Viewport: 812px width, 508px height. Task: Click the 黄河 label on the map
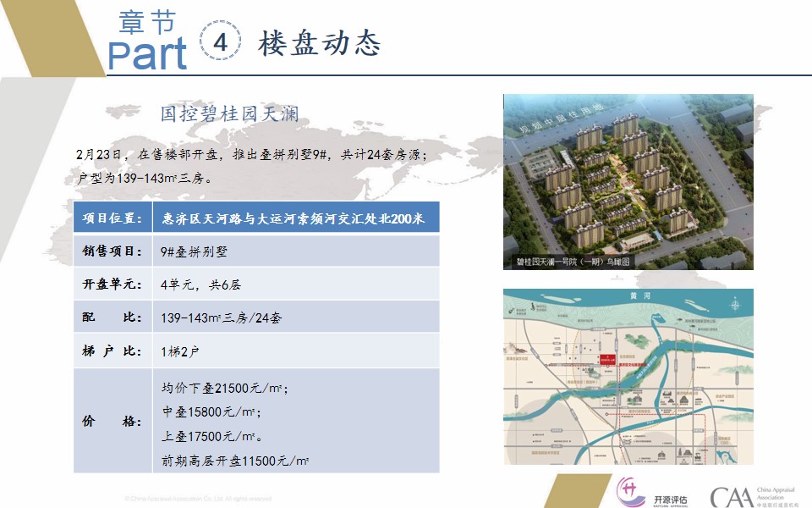pos(628,296)
